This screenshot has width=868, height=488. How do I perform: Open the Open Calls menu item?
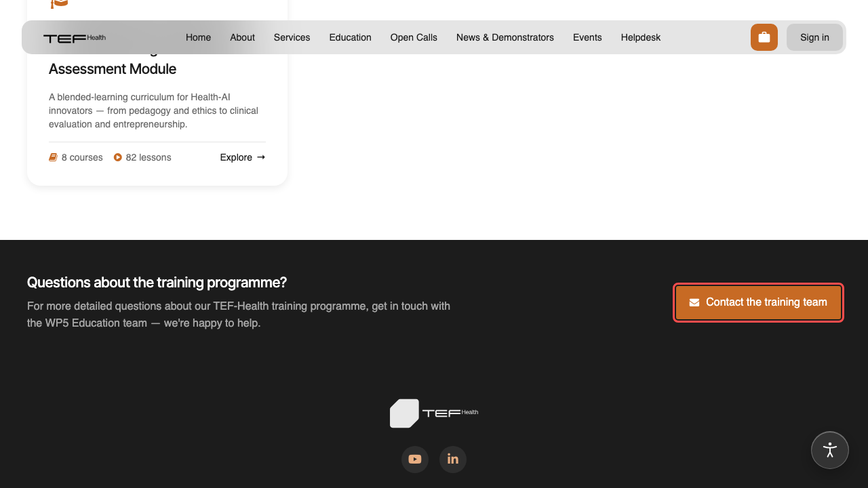click(414, 37)
